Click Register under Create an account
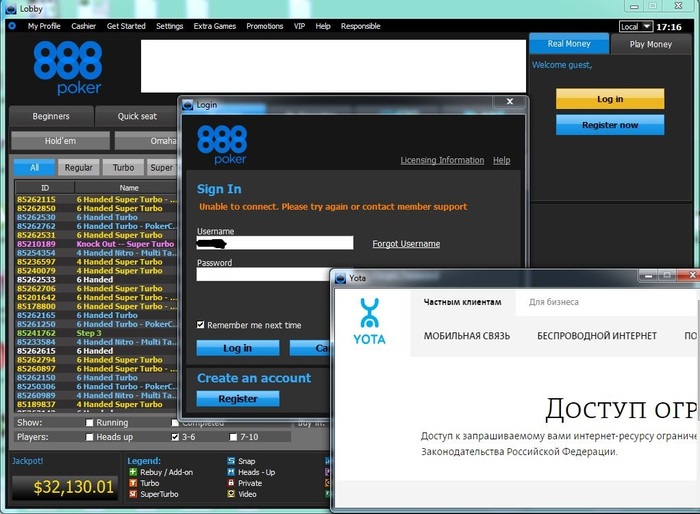 [x=238, y=398]
